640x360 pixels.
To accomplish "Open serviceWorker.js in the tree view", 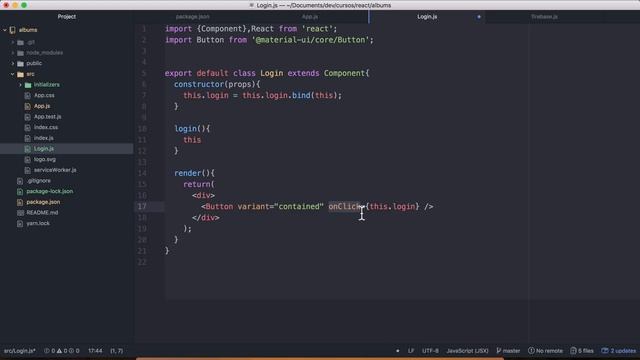I will pyautogui.click(x=55, y=170).
